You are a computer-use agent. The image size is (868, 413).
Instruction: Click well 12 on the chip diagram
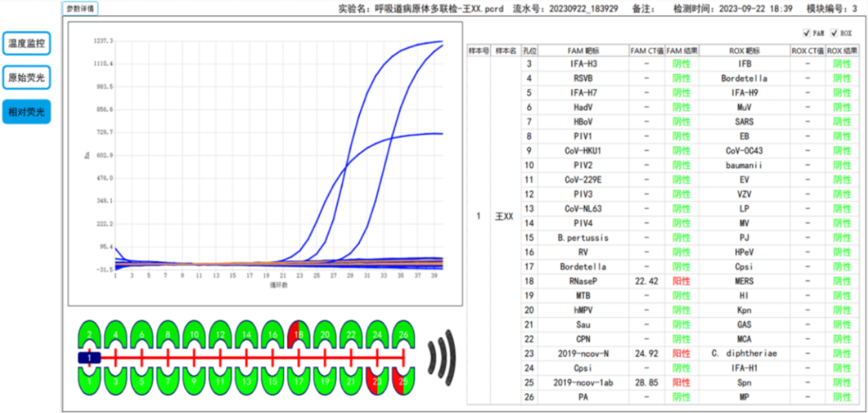click(220, 334)
